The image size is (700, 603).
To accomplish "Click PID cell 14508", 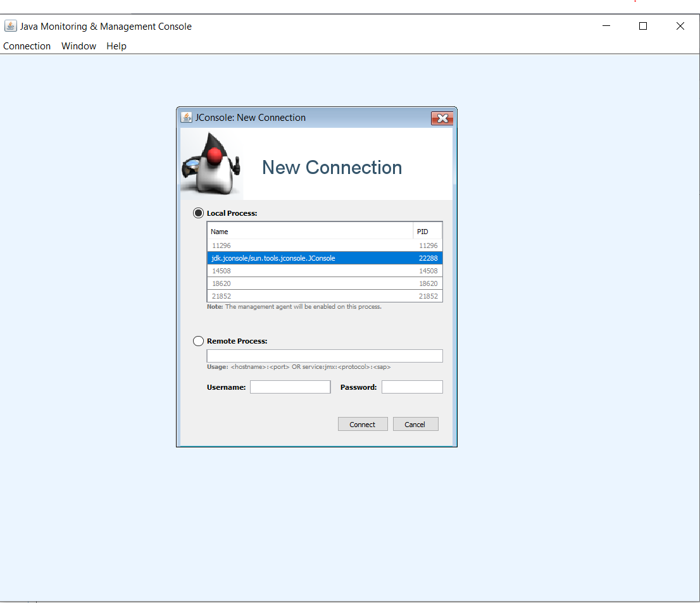I will point(428,271).
